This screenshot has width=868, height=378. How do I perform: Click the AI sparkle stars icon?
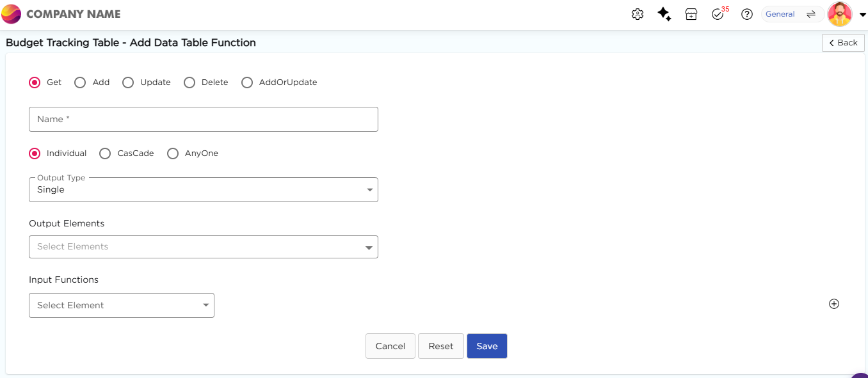[x=664, y=14]
